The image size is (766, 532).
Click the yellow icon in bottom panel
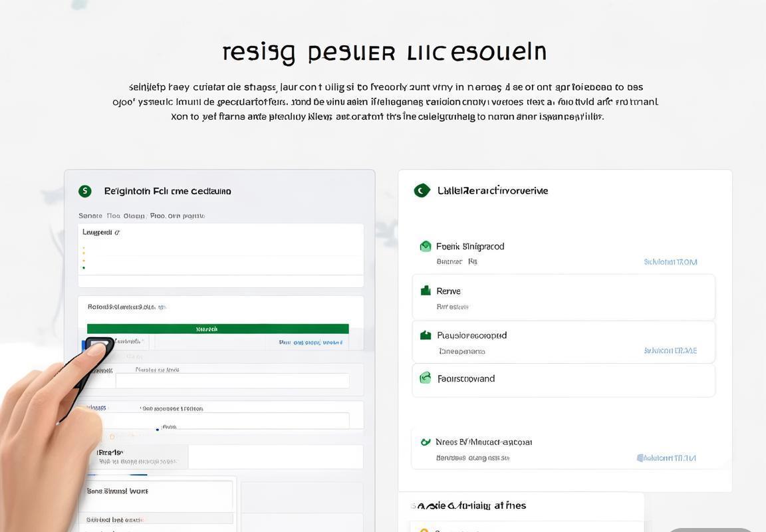tap(423, 530)
